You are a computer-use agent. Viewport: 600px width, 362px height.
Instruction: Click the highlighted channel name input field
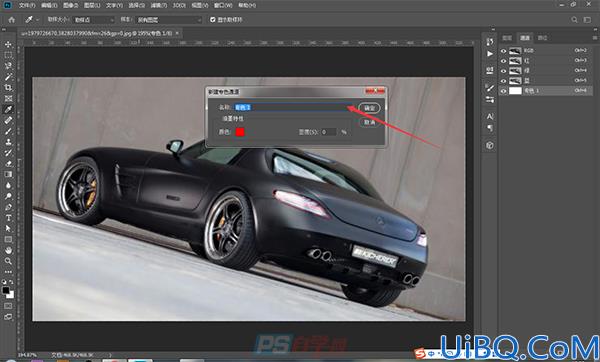pyautogui.click(x=292, y=108)
